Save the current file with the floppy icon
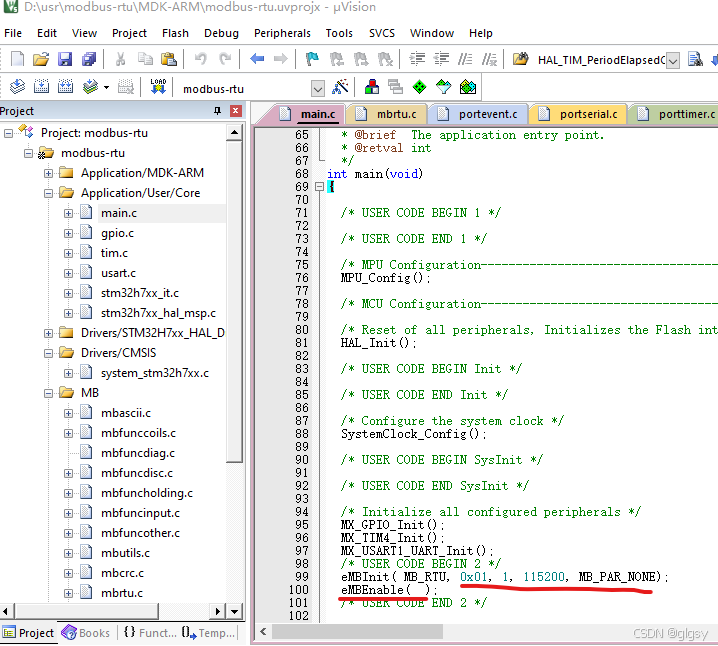 65,59
